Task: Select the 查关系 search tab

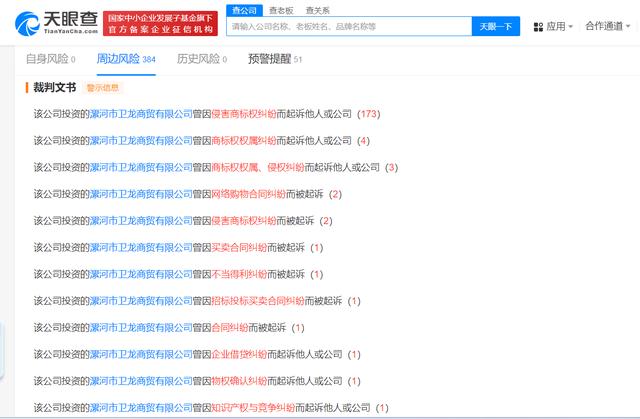Action: pyautogui.click(x=318, y=11)
